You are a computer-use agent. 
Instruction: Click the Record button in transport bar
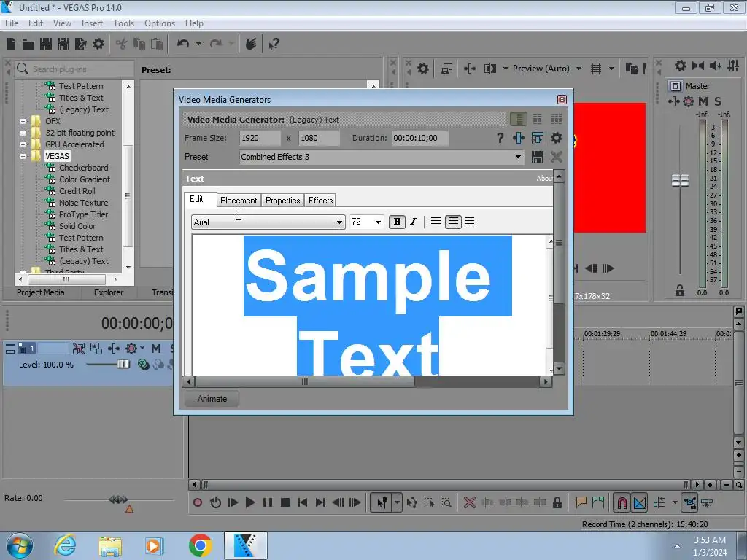click(x=198, y=502)
